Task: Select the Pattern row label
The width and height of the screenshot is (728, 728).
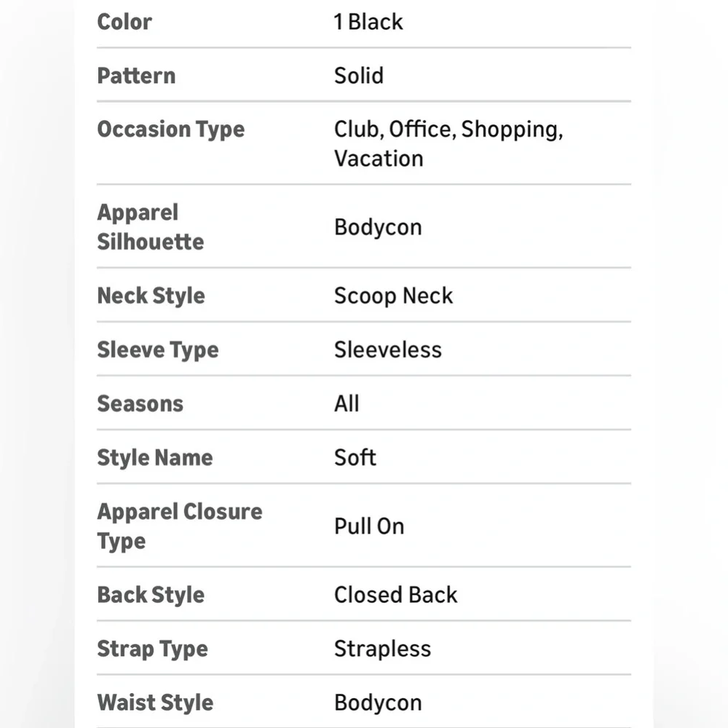Action: tap(137, 76)
